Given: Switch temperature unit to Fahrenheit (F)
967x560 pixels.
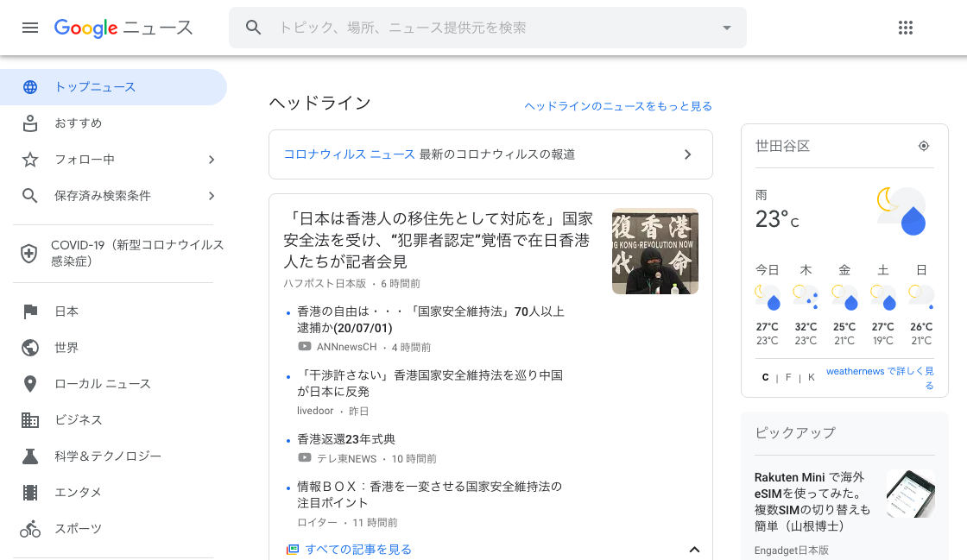Looking at the screenshot, I should (788, 377).
